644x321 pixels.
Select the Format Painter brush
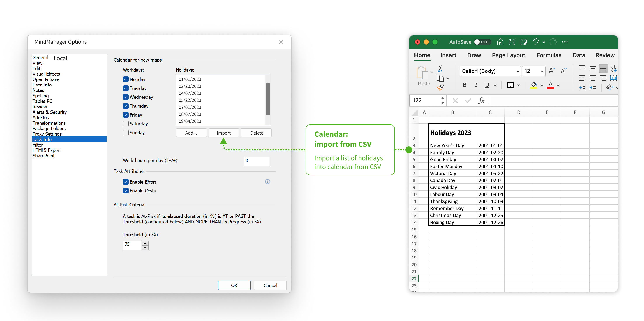pyautogui.click(x=440, y=88)
